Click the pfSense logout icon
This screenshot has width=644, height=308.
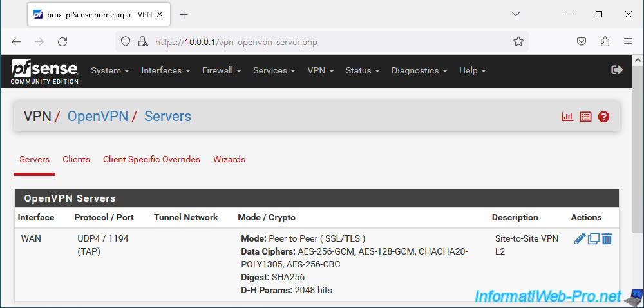click(x=617, y=70)
